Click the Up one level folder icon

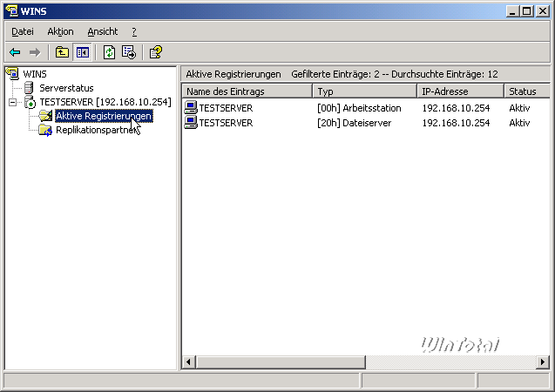pyautogui.click(x=62, y=52)
